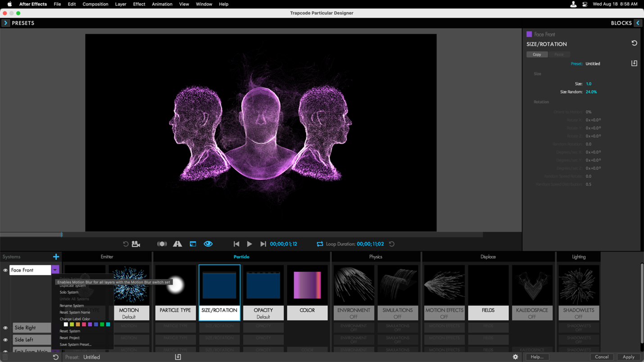
Task: Open the OPACITY block
Action: coord(263,293)
